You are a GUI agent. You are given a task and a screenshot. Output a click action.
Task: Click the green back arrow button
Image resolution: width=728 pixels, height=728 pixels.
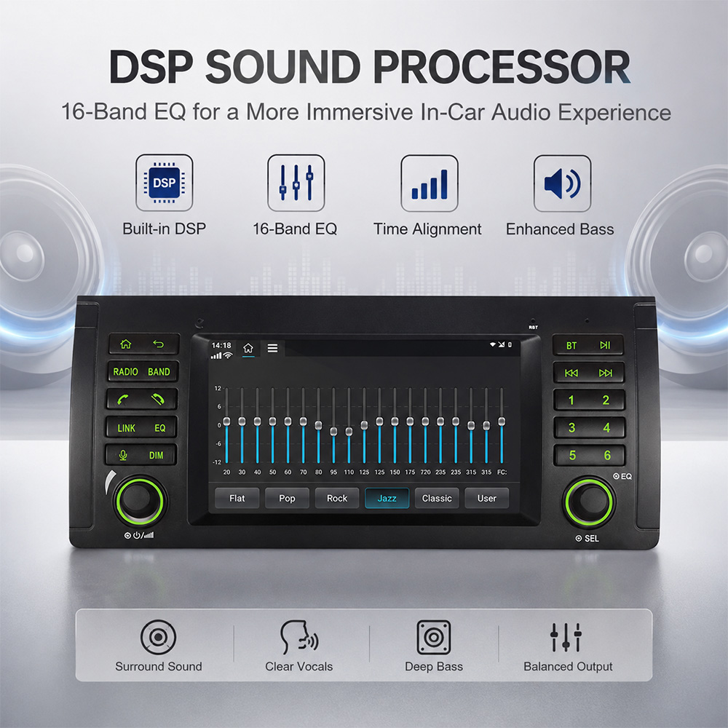click(158, 344)
